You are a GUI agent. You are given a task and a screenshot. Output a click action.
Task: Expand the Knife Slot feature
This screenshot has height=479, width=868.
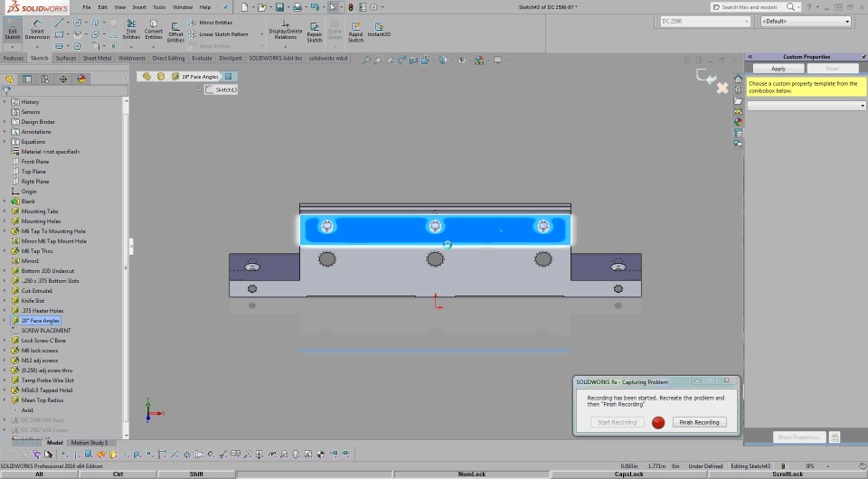point(5,301)
